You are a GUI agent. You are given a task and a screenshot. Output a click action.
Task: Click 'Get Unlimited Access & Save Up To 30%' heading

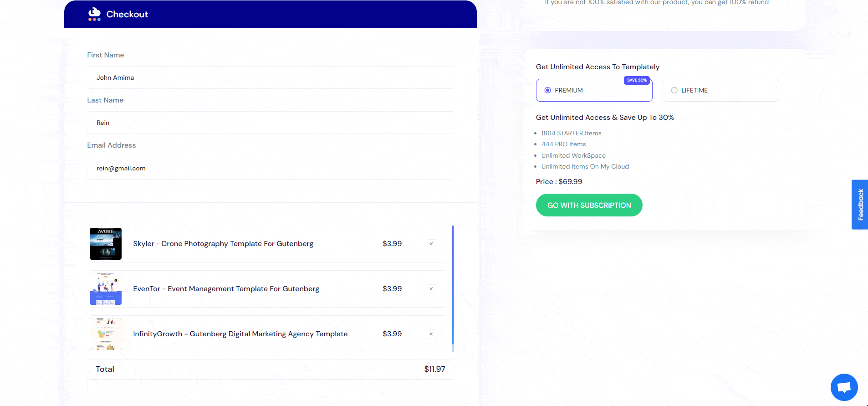(605, 118)
